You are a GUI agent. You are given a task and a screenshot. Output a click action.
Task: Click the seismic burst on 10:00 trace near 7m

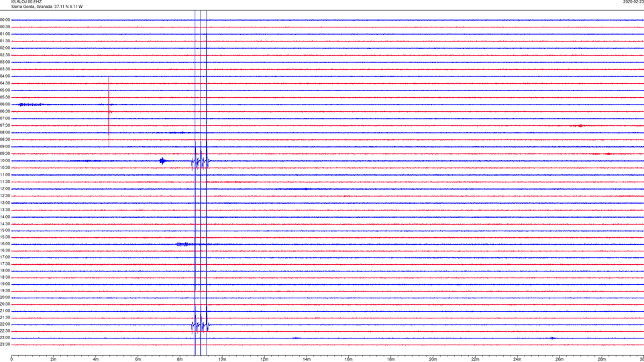[x=163, y=160]
